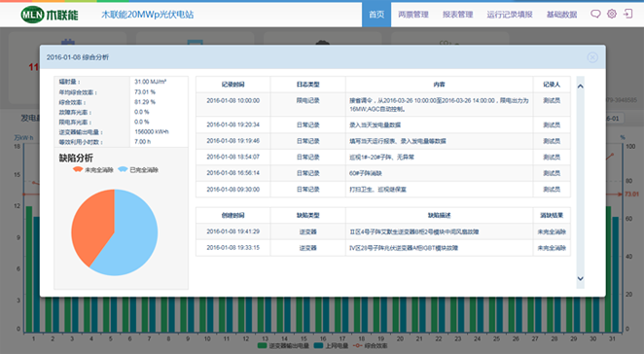This screenshot has height=354, width=644.
Task: Open the 运行记录填报 menu
Action: tap(510, 15)
